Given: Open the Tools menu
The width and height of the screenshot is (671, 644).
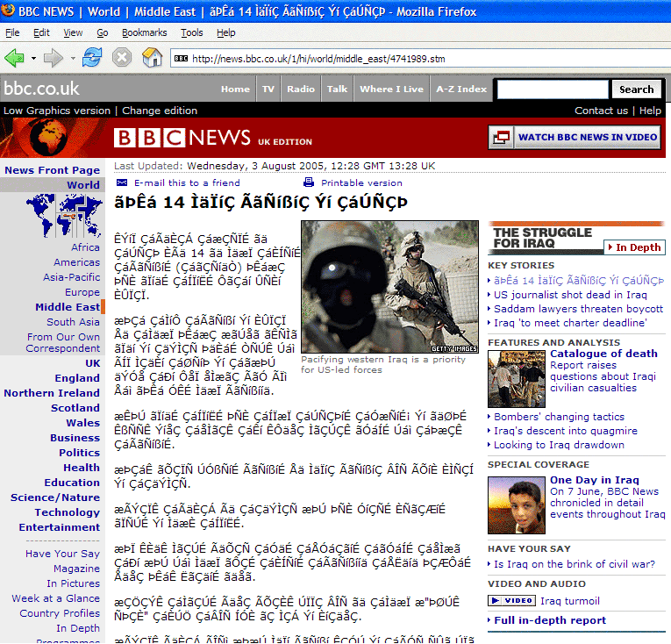Looking at the screenshot, I should pyautogui.click(x=191, y=32).
